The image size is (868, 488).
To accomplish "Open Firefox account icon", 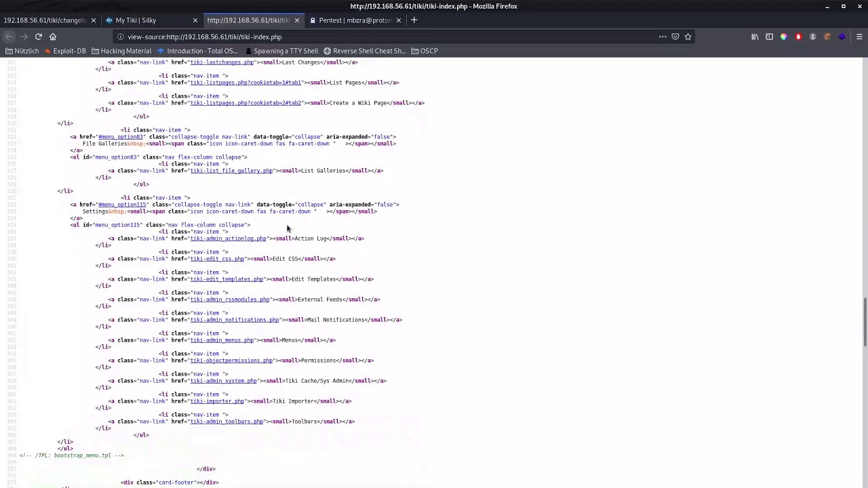I will pyautogui.click(x=812, y=37).
